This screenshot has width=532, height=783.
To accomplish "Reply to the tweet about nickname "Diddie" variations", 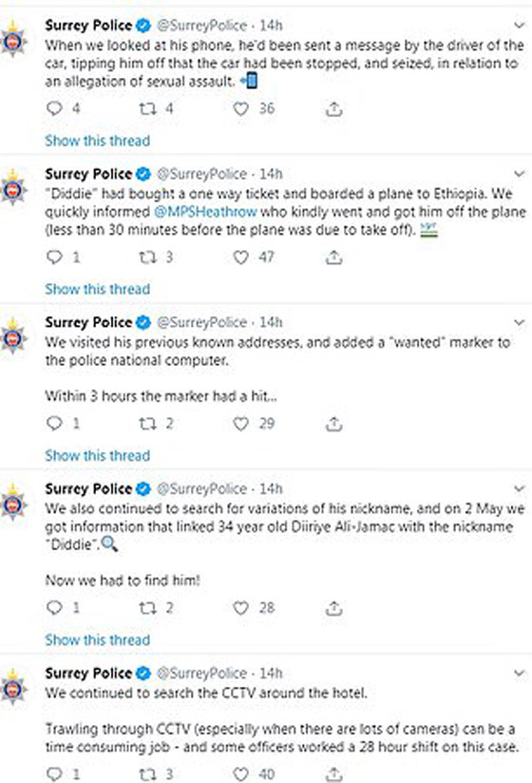I will click(54, 608).
